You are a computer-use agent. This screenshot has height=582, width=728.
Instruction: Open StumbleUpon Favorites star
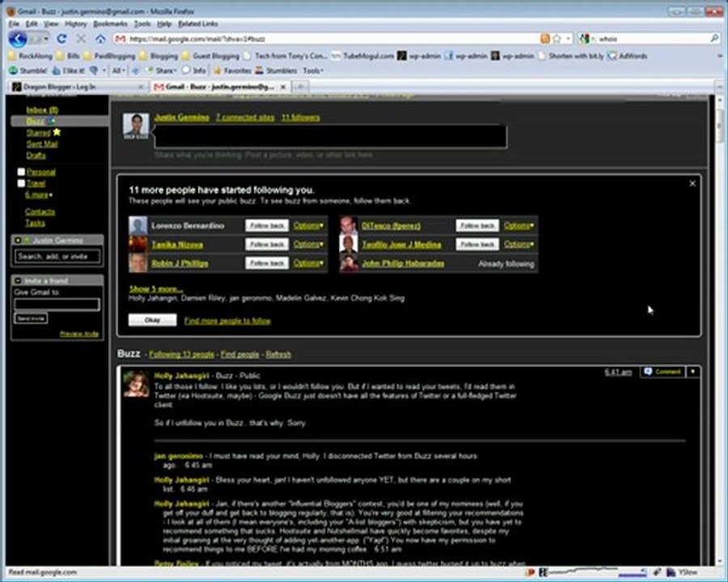(x=232, y=70)
